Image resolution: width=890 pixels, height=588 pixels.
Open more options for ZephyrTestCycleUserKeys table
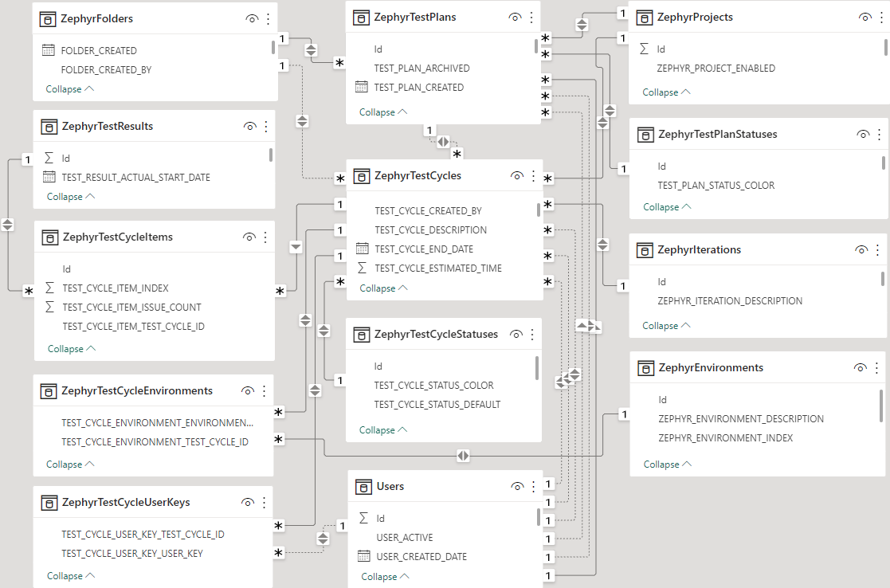265,503
